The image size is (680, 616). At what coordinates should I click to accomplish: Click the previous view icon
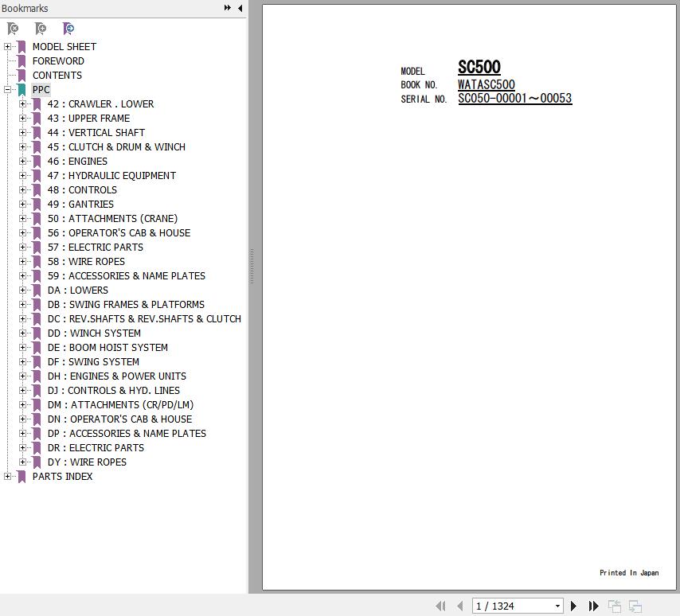coord(615,606)
